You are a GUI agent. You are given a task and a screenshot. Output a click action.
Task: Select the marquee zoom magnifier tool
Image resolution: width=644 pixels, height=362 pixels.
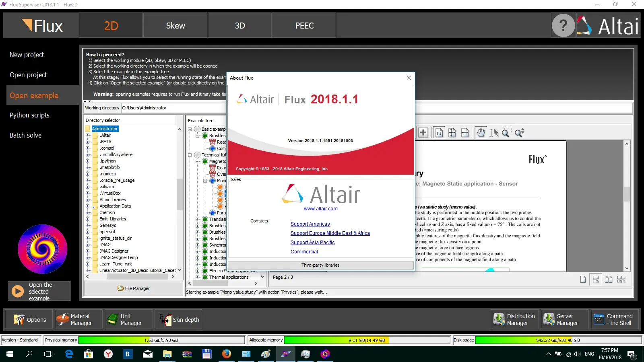pyautogui.click(x=506, y=133)
